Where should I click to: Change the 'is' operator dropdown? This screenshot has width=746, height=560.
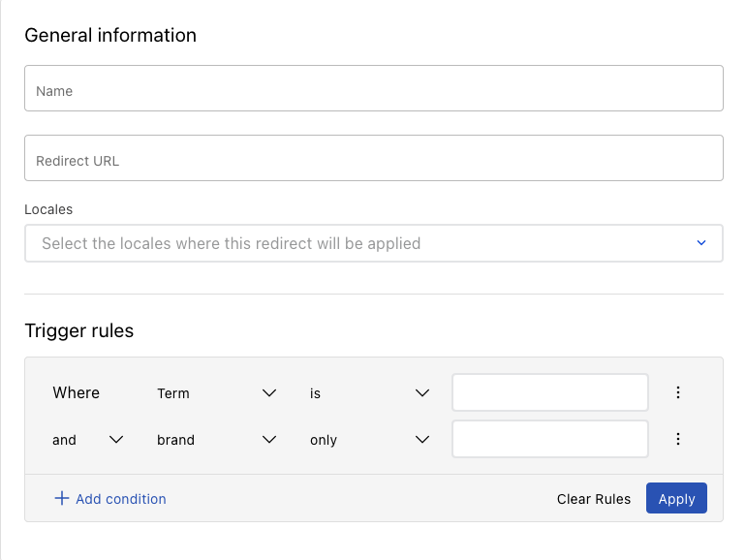[368, 393]
